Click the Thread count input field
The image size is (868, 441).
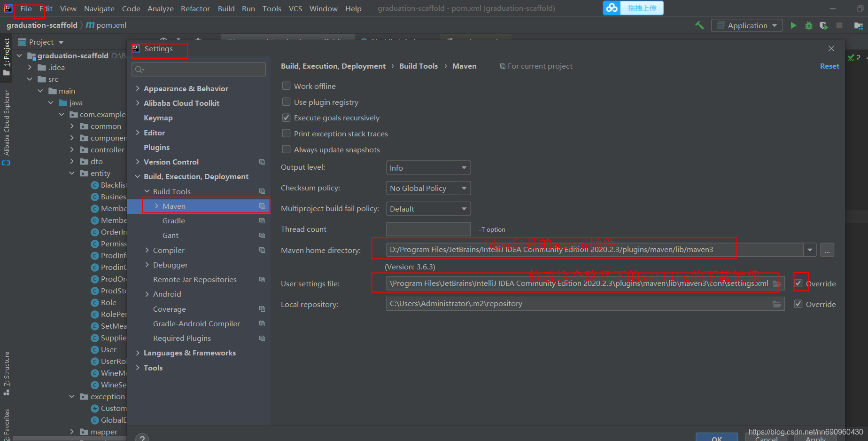click(428, 229)
